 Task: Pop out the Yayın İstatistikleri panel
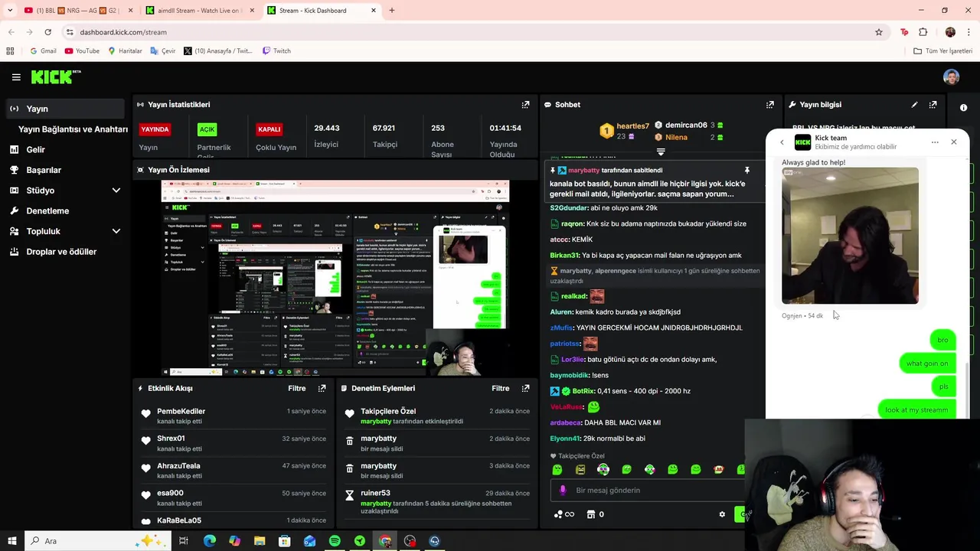pyautogui.click(x=525, y=105)
